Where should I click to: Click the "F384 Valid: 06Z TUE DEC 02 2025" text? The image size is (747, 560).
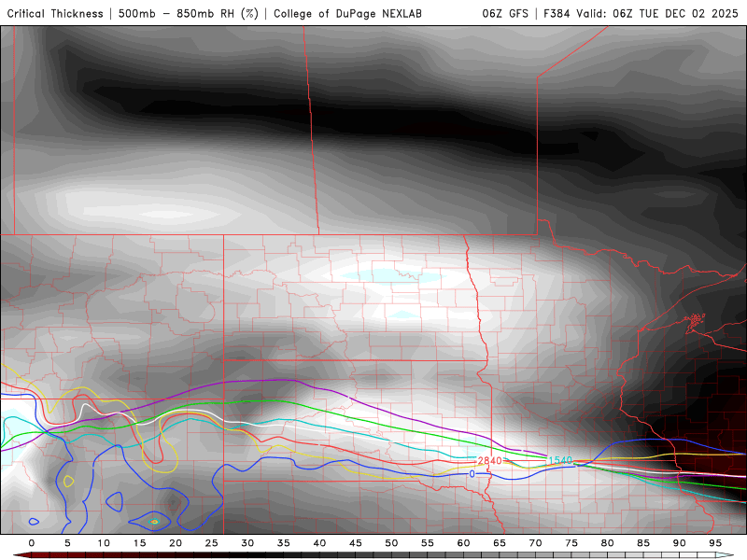pos(641,13)
